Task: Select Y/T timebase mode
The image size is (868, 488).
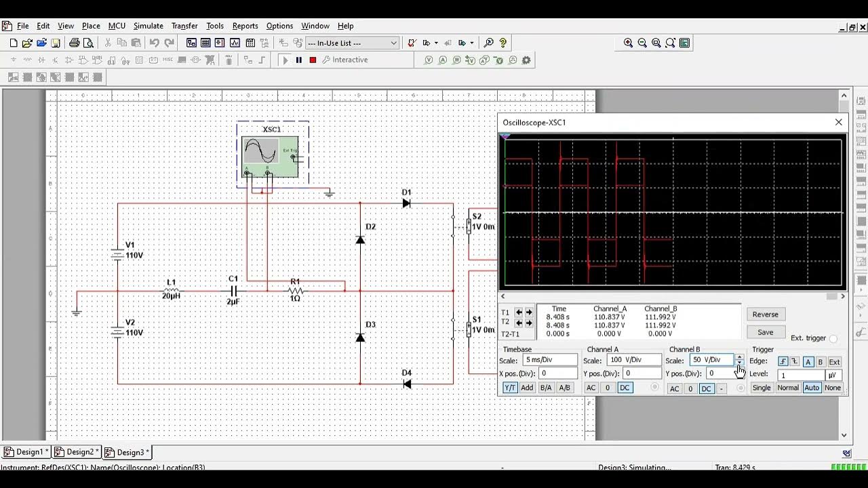Action: coord(510,388)
